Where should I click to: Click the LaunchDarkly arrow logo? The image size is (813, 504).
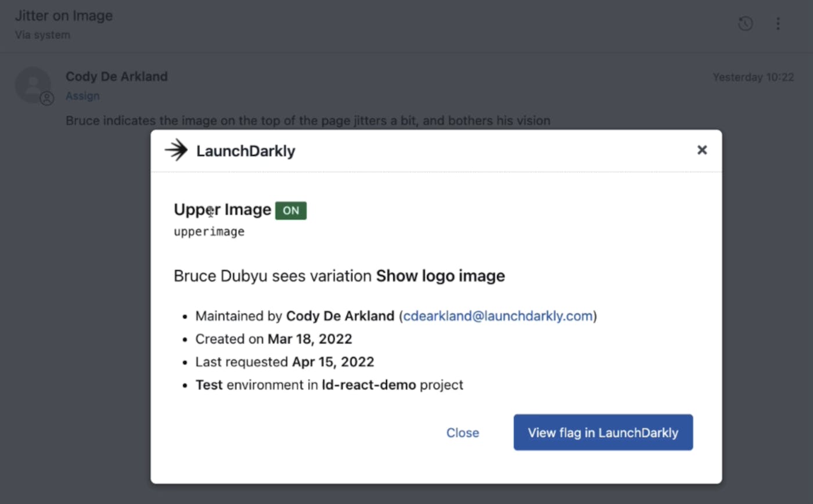pos(176,151)
